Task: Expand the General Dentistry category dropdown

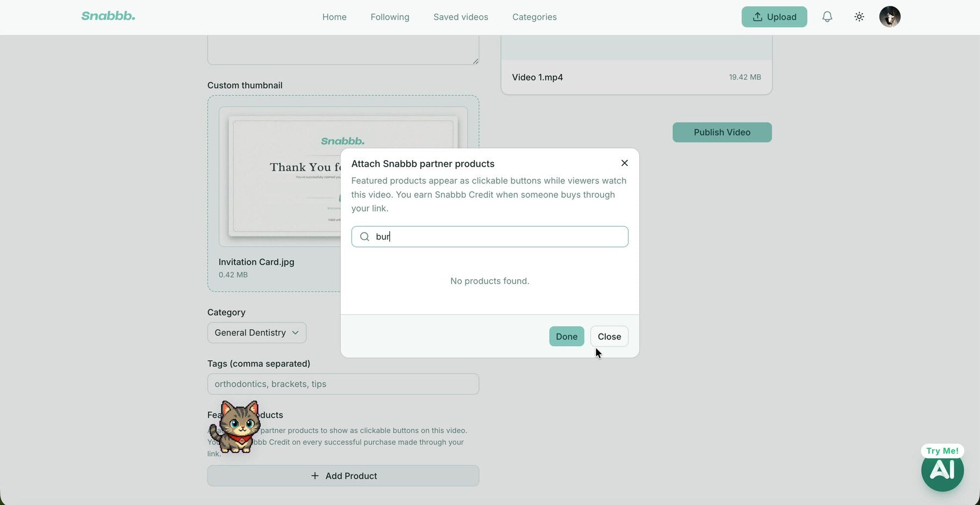Action: (x=256, y=332)
